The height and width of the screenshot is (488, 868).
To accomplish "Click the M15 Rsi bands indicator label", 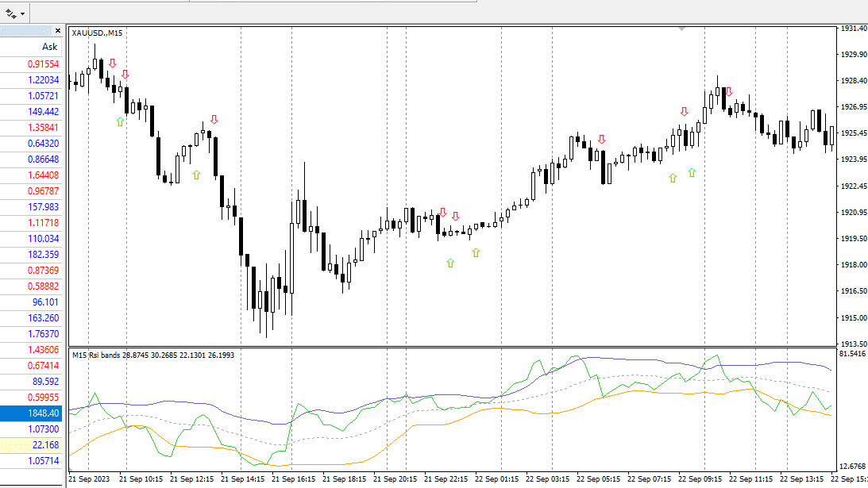I will [96, 355].
